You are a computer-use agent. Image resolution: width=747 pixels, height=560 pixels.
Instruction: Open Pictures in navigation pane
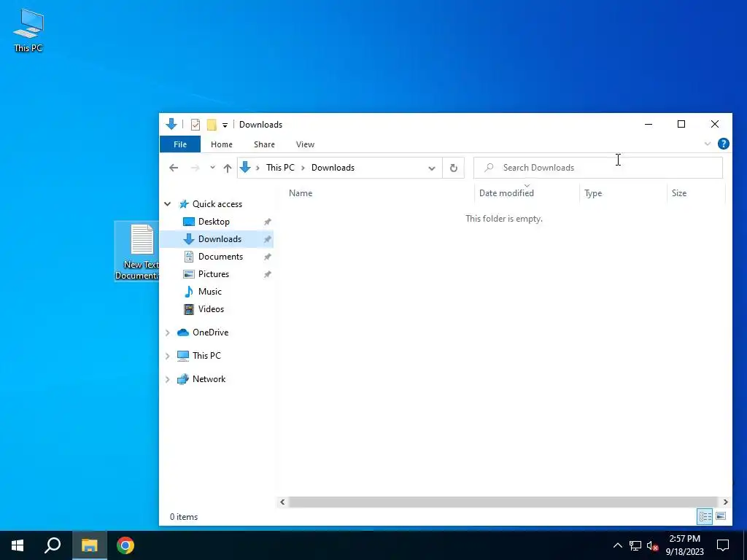[x=214, y=274]
